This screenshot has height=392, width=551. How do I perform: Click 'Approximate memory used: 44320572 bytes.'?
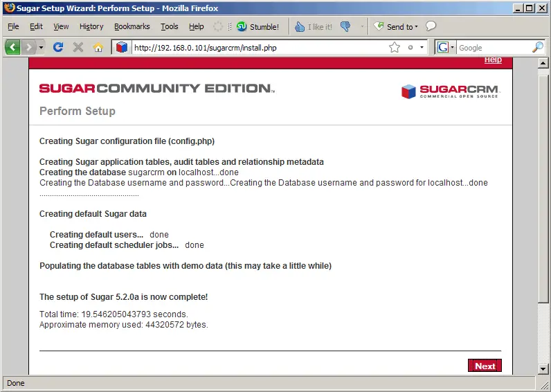(124, 325)
